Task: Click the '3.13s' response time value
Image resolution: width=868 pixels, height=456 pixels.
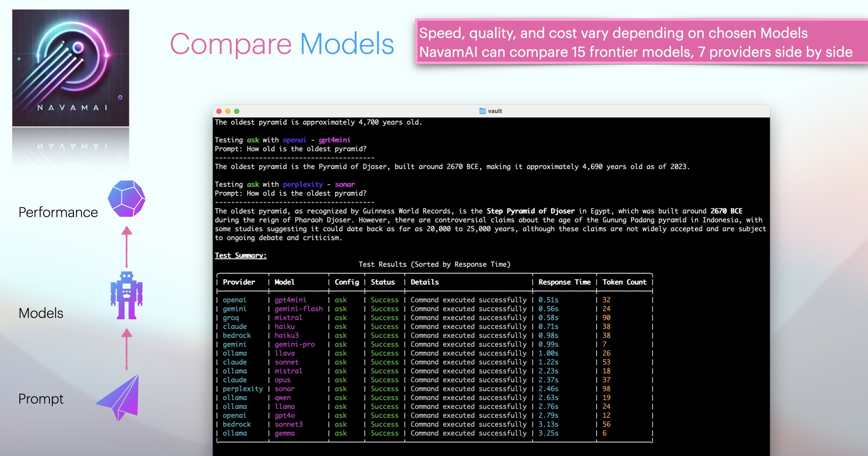Action: point(549,424)
